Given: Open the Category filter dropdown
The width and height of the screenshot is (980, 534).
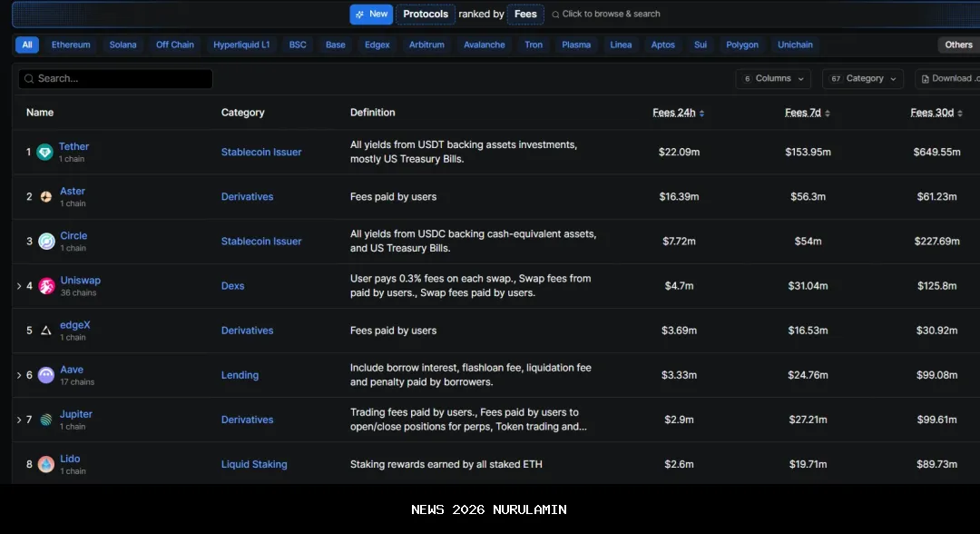Looking at the screenshot, I should 863,79.
